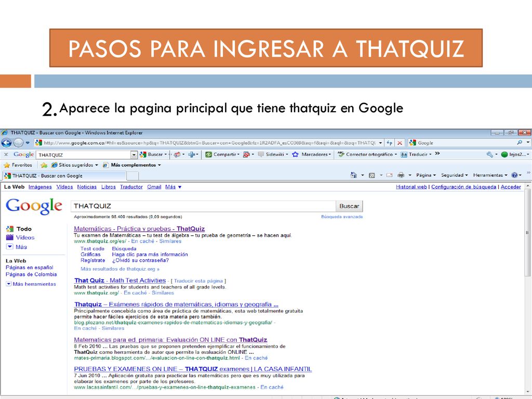Screen dimensions: 532x399
Task: Click the Sidewiki toolbar button
Action: pyautogui.click(x=272, y=154)
